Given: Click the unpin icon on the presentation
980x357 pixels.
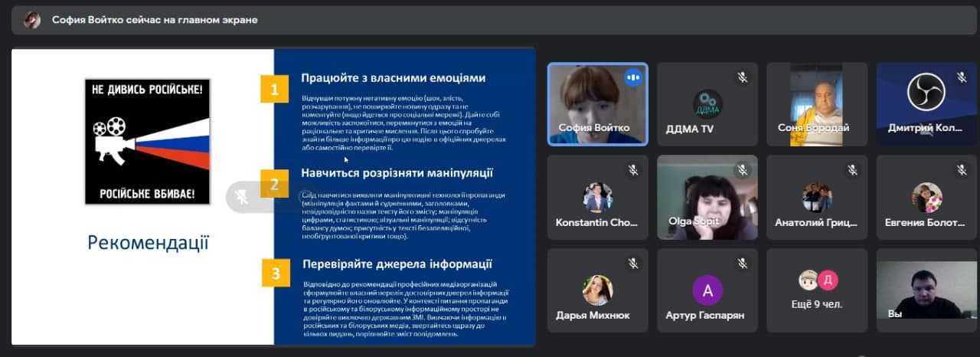Looking at the screenshot, I should 242,197.
